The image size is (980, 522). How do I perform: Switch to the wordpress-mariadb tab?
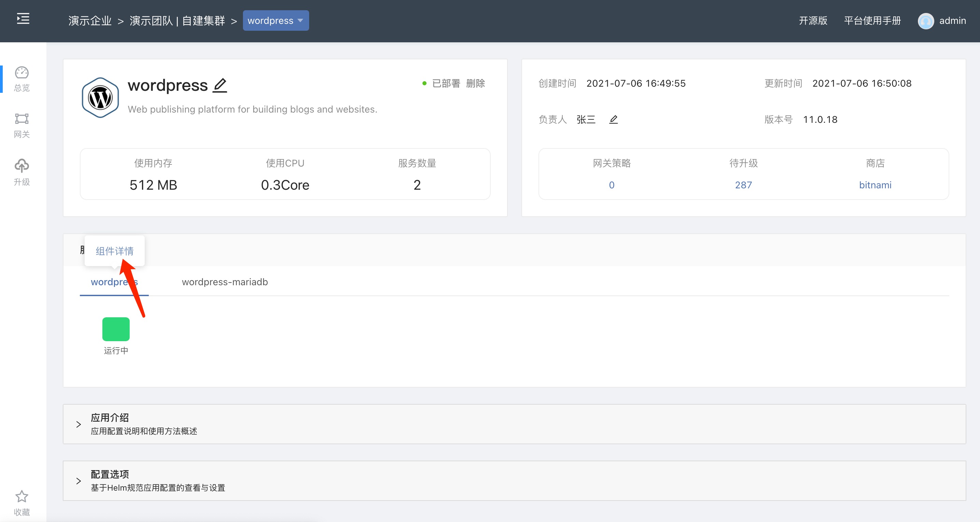[225, 282]
